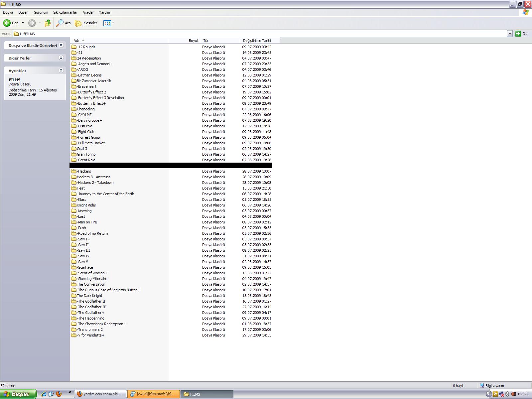Select the -Man on Fire folder icon

point(74,222)
